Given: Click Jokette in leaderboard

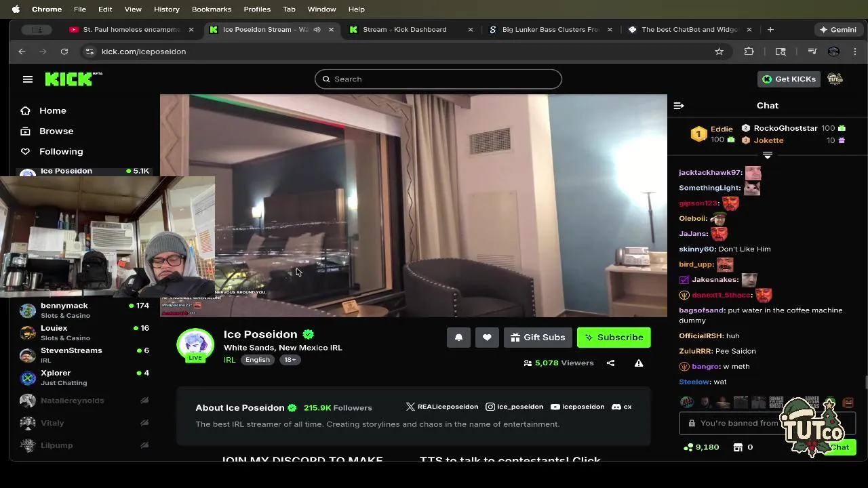Looking at the screenshot, I should [768, 140].
